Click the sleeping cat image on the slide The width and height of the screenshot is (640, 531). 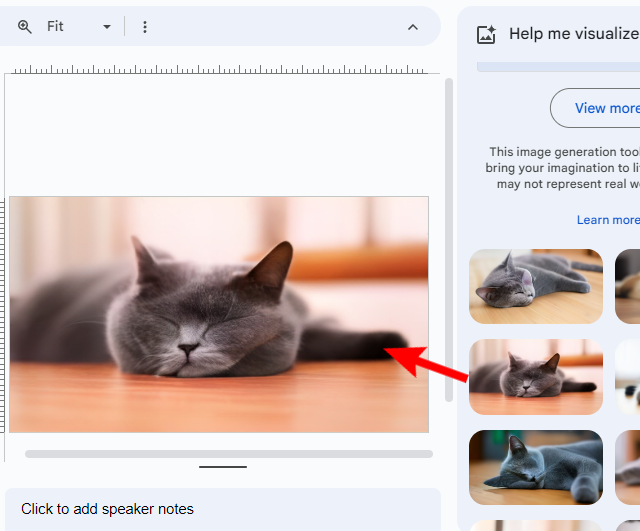coord(219,314)
